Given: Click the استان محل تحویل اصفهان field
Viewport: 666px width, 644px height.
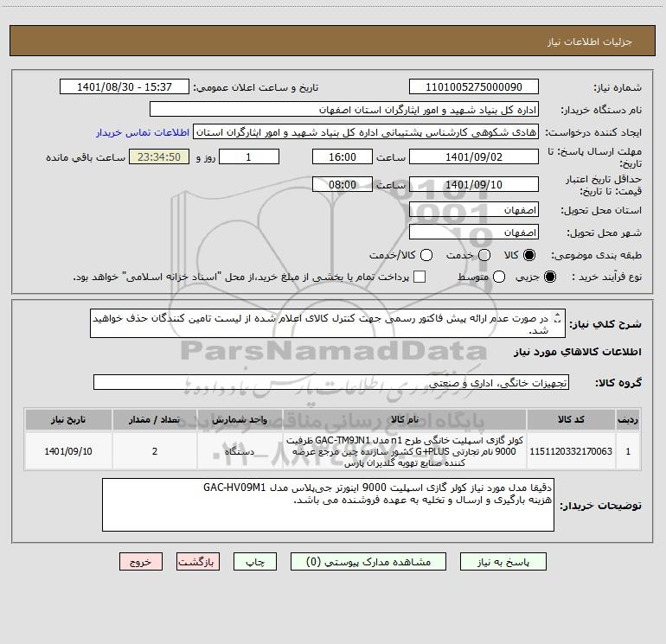Looking at the screenshot, I should tap(474, 210).
